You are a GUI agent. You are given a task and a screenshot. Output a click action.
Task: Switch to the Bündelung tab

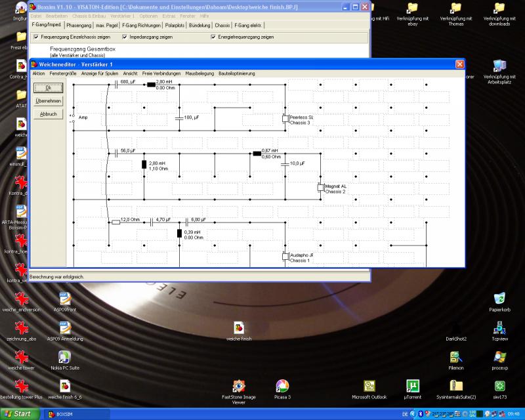pos(199,26)
